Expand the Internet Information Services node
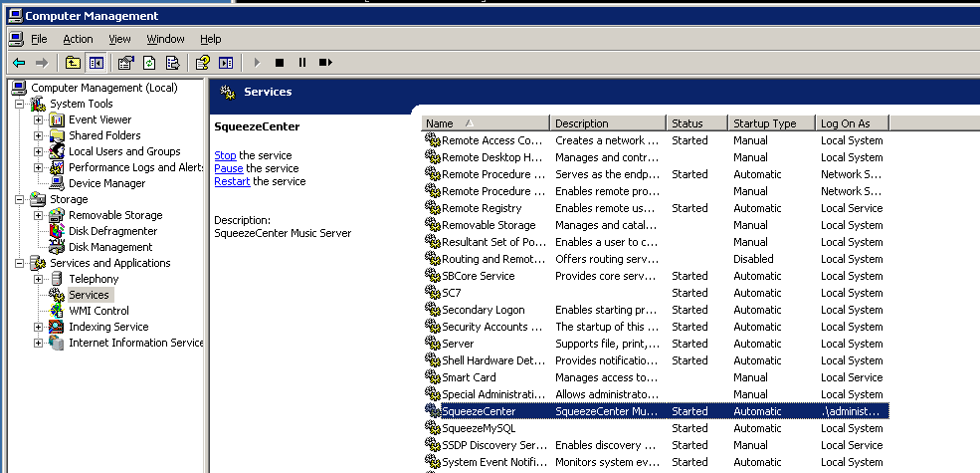 coord(39,343)
